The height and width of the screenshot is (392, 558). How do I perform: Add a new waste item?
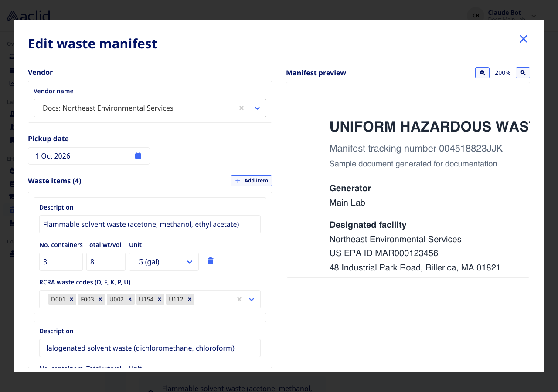point(251,181)
